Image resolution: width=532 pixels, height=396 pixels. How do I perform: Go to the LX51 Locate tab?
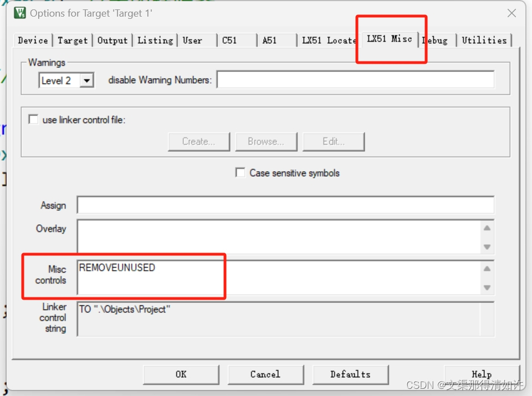coord(328,40)
